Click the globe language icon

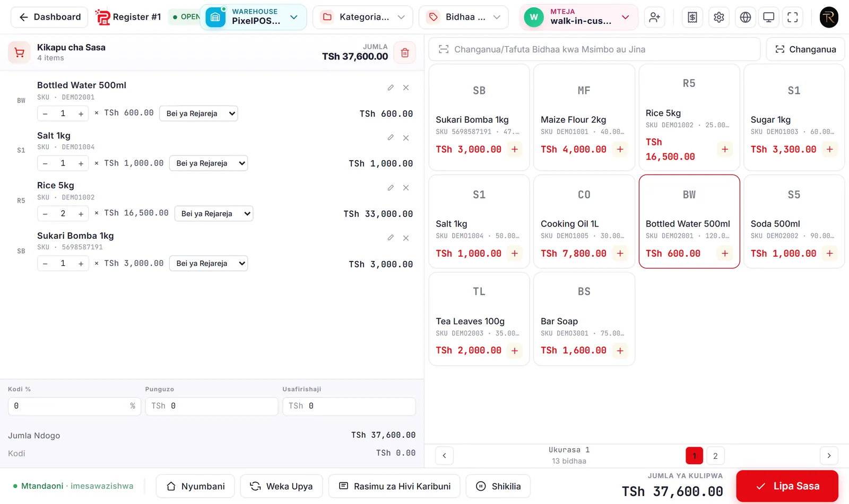(x=746, y=17)
